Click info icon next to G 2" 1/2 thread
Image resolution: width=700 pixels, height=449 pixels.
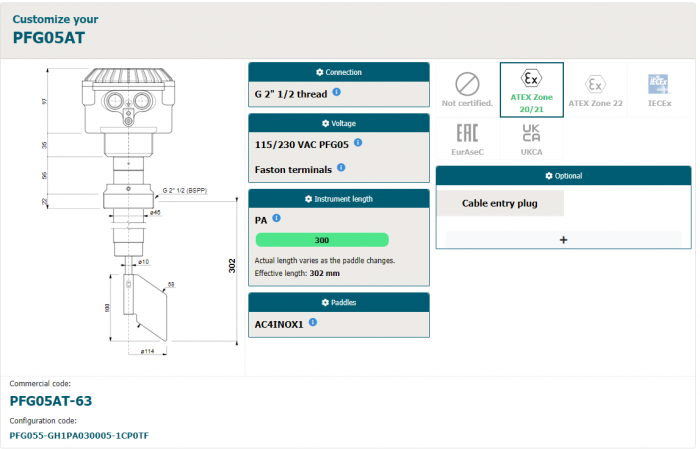tap(337, 92)
